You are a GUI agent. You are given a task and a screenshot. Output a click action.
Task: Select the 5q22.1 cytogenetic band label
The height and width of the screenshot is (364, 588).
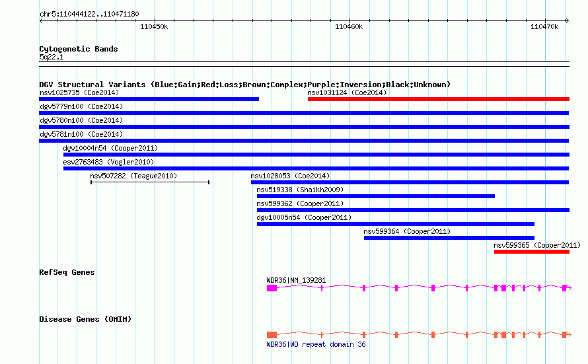52,57
